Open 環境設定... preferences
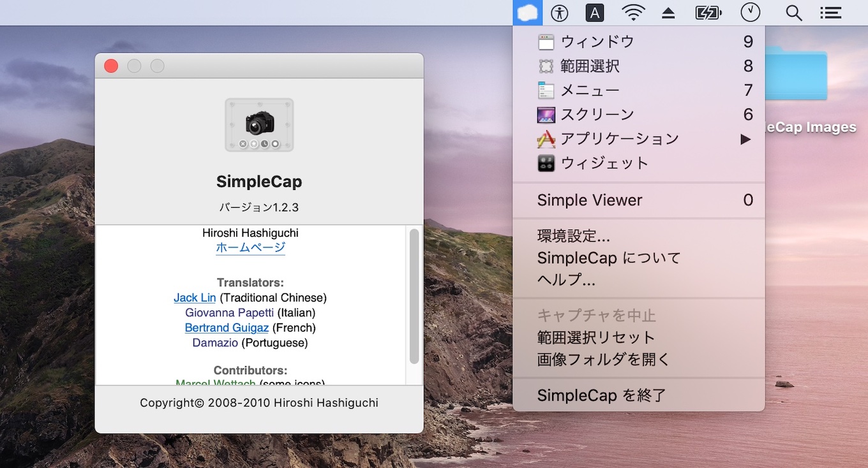This screenshot has width=868, height=468. pyautogui.click(x=638, y=236)
